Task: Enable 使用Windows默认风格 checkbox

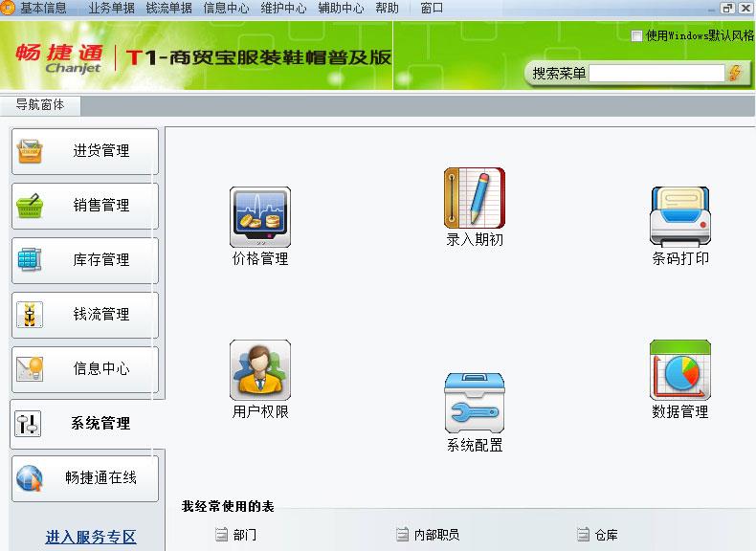Action: pyautogui.click(x=636, y=35)
